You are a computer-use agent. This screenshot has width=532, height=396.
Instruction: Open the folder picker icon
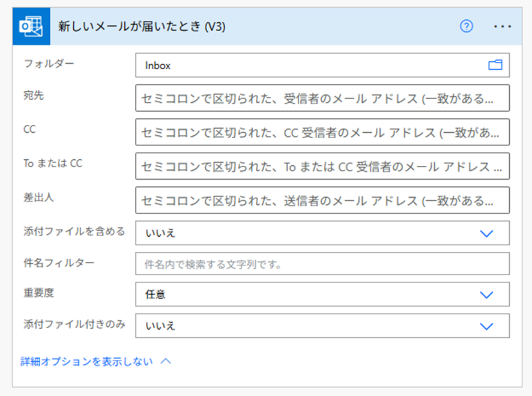(495, 65)
